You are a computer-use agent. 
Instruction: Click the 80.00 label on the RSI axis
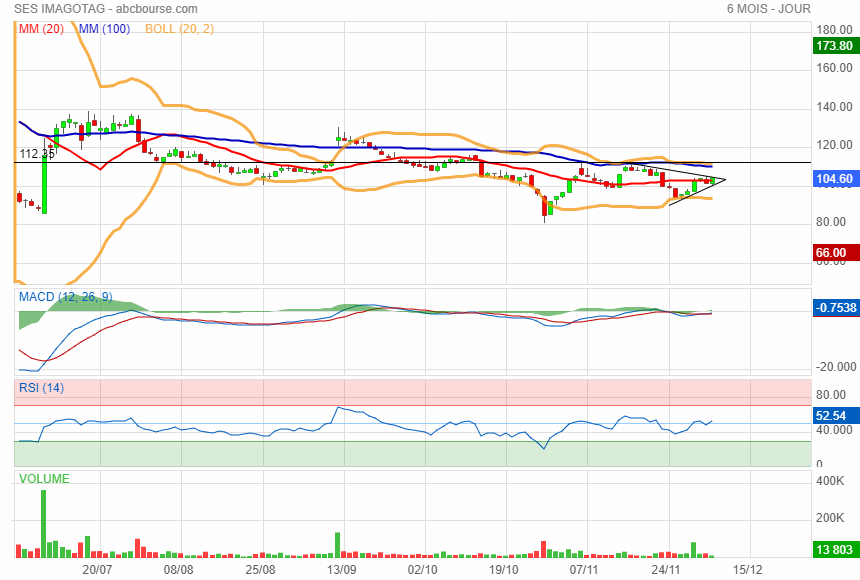[831, 395]
